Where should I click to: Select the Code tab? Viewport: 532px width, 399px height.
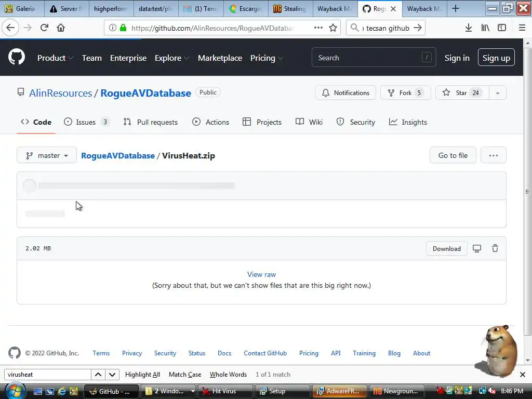coord(36,122)
